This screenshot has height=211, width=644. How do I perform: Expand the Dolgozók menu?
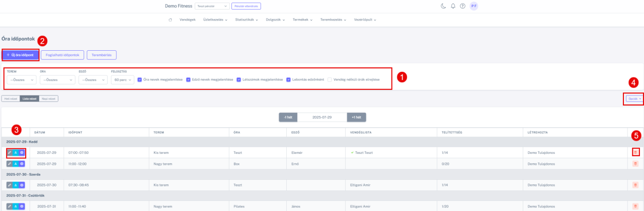[276, 20]
